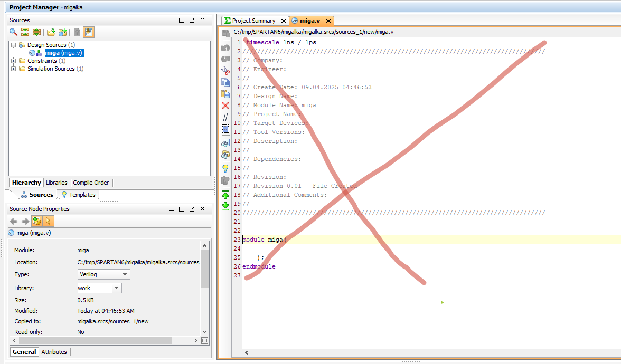
Task: Switch to the Hierarchy tab
Action: pos(26,183)
